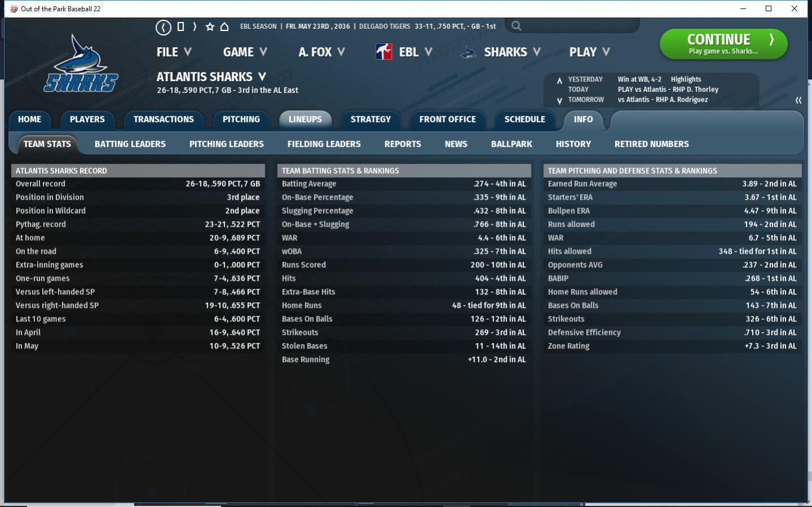Click the Out of the Park Baseball title-bar icon

click(x=14, y=8)
